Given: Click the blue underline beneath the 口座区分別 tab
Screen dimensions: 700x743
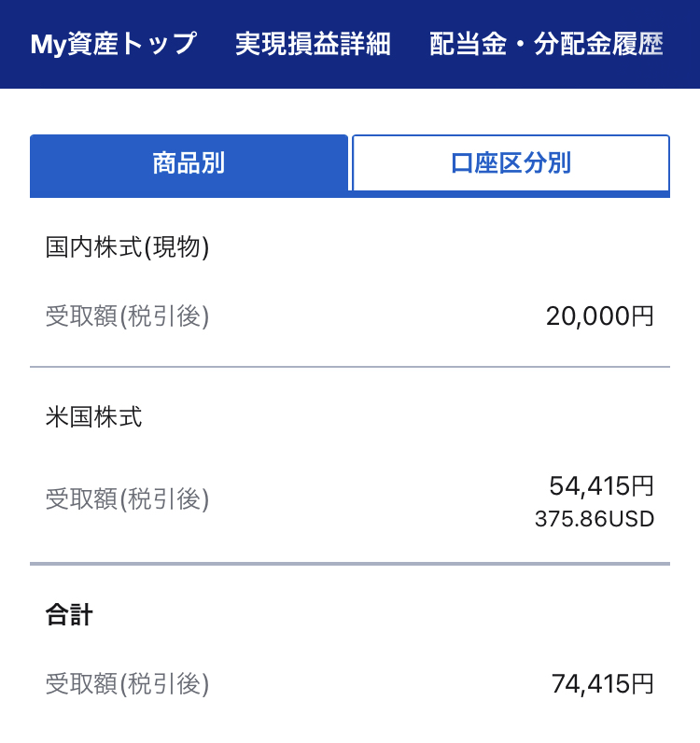Looking at the screenshot, I should pyautogui.click(x=511, y=194).
